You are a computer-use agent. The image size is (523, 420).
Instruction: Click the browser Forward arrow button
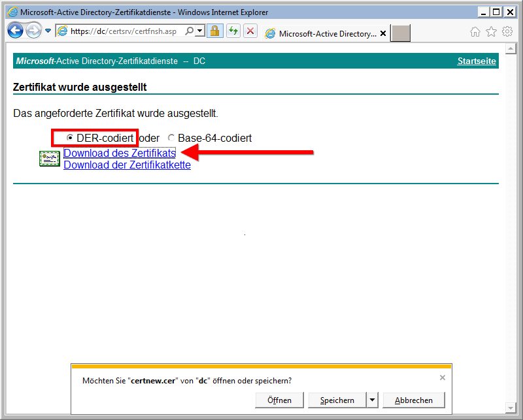click(x=33, y=31)
